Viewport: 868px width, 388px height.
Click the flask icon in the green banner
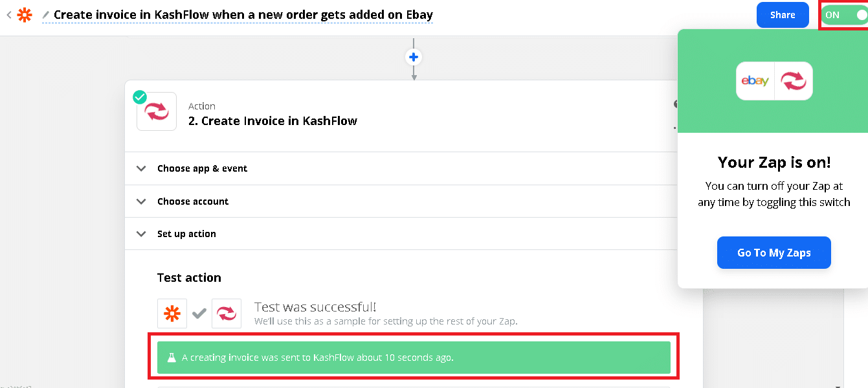pyautogui.click(x=172, y=358)
